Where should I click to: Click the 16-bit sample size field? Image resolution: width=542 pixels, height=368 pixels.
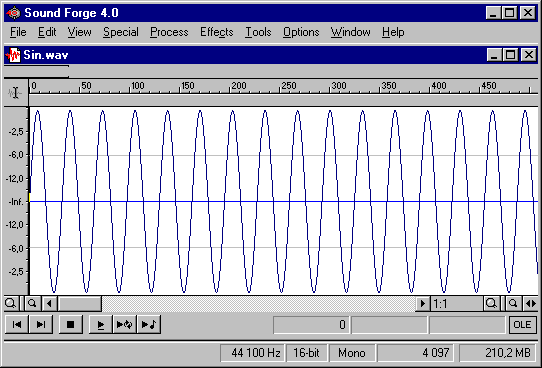coord(307,353)
